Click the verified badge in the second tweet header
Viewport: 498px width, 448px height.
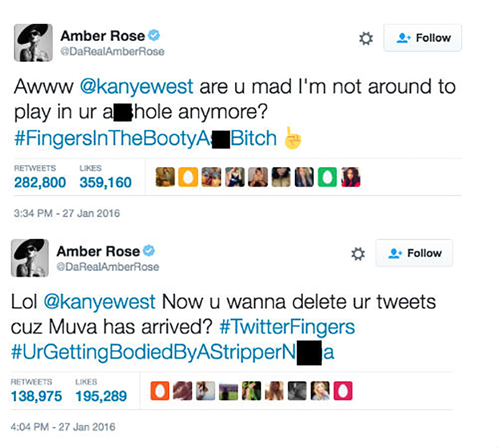point(149,251)
